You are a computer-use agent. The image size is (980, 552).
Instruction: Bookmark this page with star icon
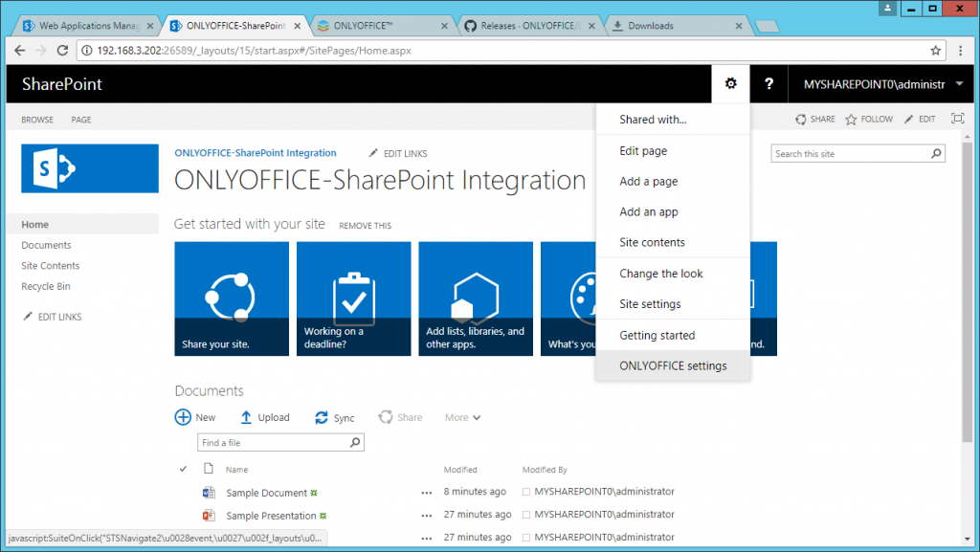pyautogui.click(x=936, y=50)
